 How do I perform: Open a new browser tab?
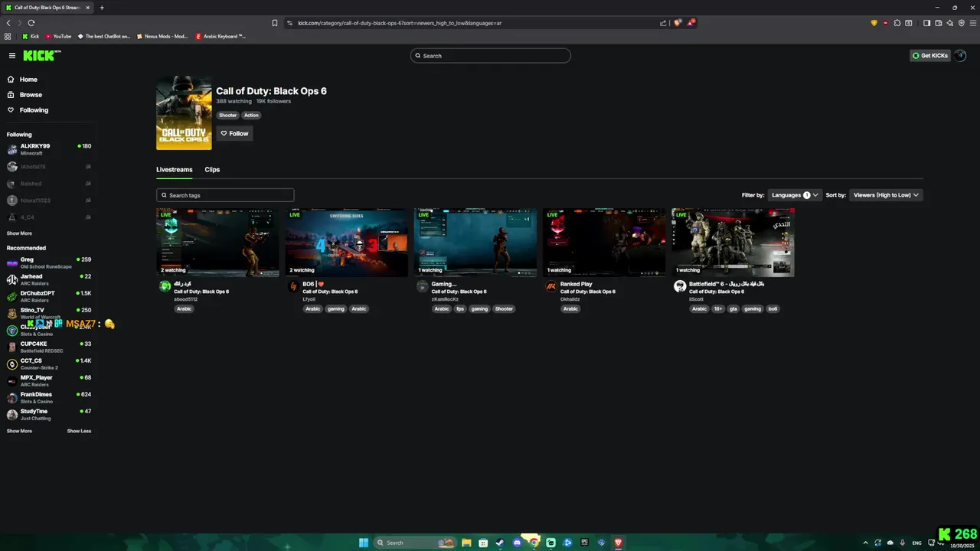[102, 8]
